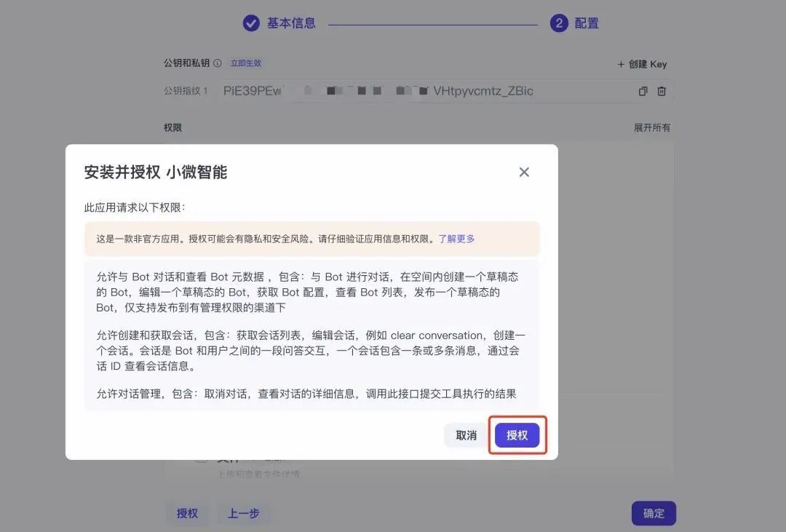Viewport: 786px width, 532px height.
Task: Click the info icon next to 公钥和私钥
Action: pyautogui.click(x=218, y=63)
